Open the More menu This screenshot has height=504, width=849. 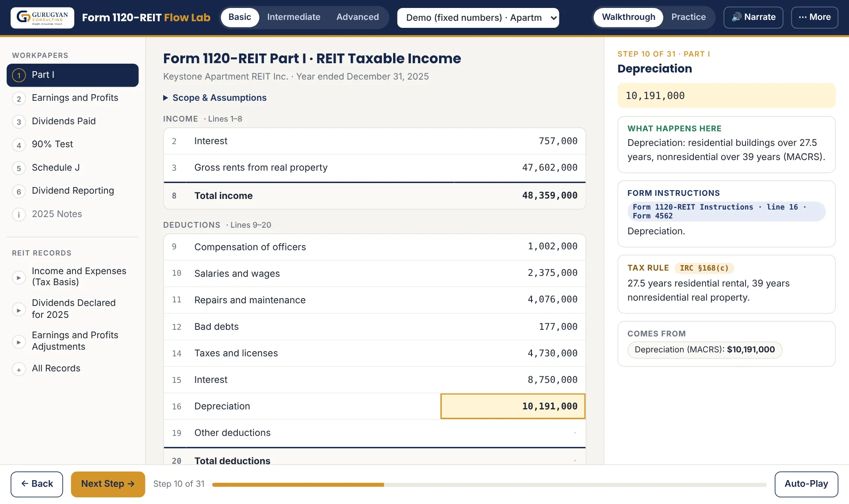815,17
